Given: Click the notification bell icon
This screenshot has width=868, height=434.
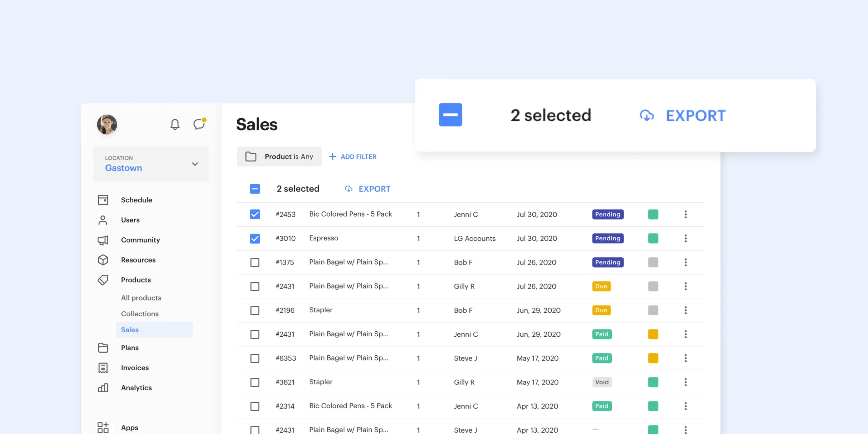Looking at the screenshot, I should [x=175, y=123].
